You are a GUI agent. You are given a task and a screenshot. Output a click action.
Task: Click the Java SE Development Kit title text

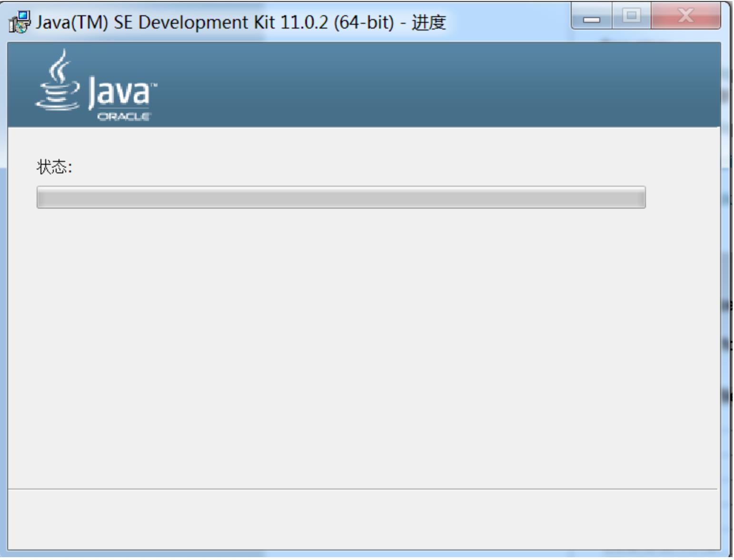240,22
